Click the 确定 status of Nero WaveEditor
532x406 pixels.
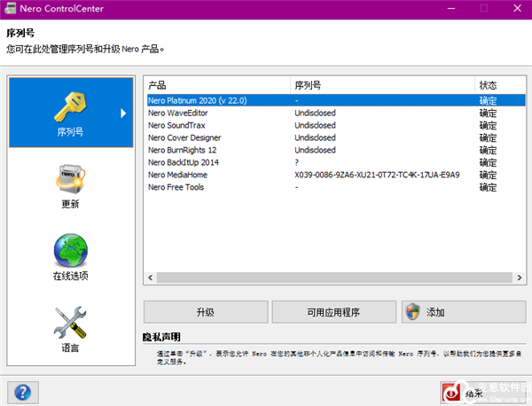coord(488,113)
